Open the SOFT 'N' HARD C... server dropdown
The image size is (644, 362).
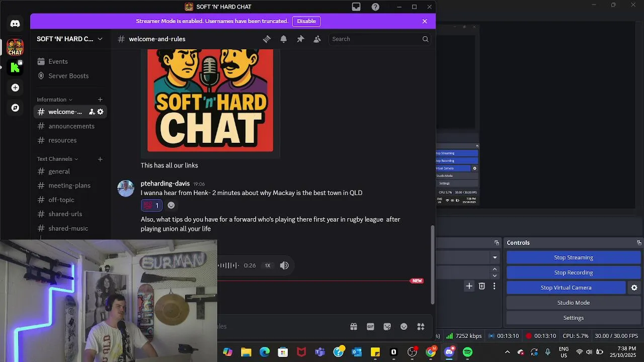click(70, 39)
